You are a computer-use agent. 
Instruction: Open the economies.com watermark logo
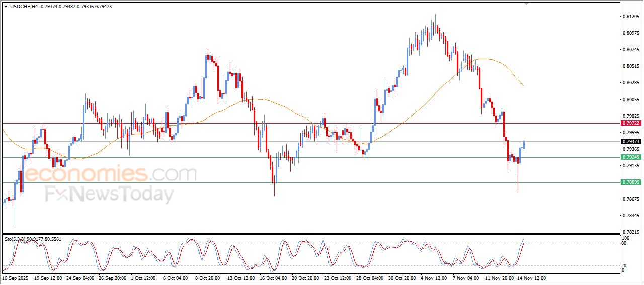point(110,174)
